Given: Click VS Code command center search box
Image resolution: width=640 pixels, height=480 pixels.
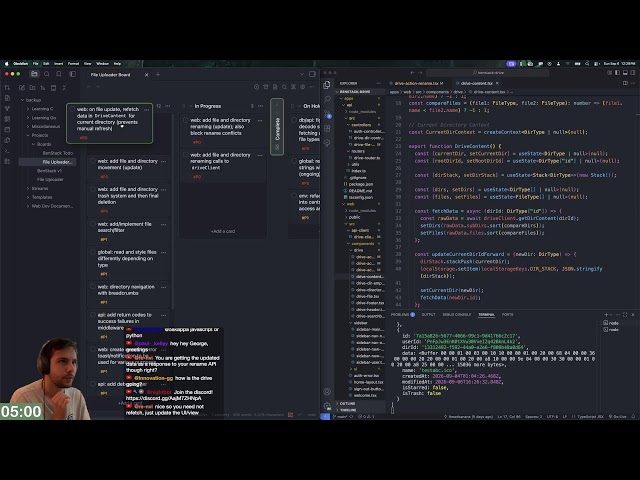Looking at the screenshot, I should [487, 73].
